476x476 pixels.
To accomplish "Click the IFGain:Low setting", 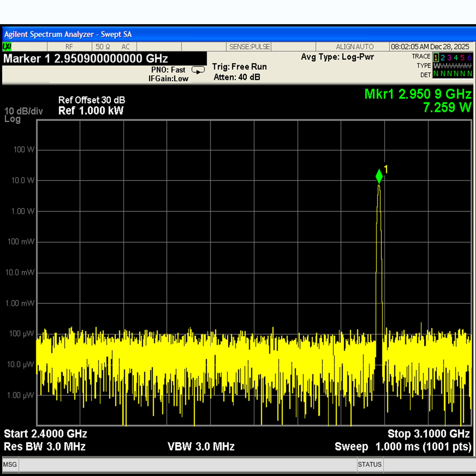I will tap(168, 79).
